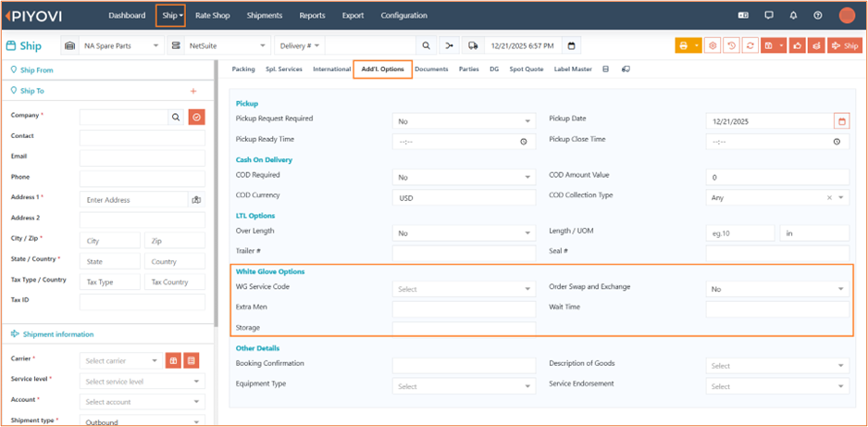The image size is (868, 427).
Task: Open the Pickup Date calendar icon
Action: pos(842,120)
